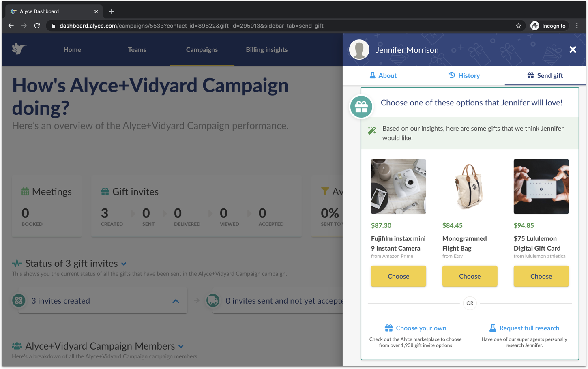Close the Alyce Dashboard browser tab
This screenshot has width=588, height=369.
96,11
